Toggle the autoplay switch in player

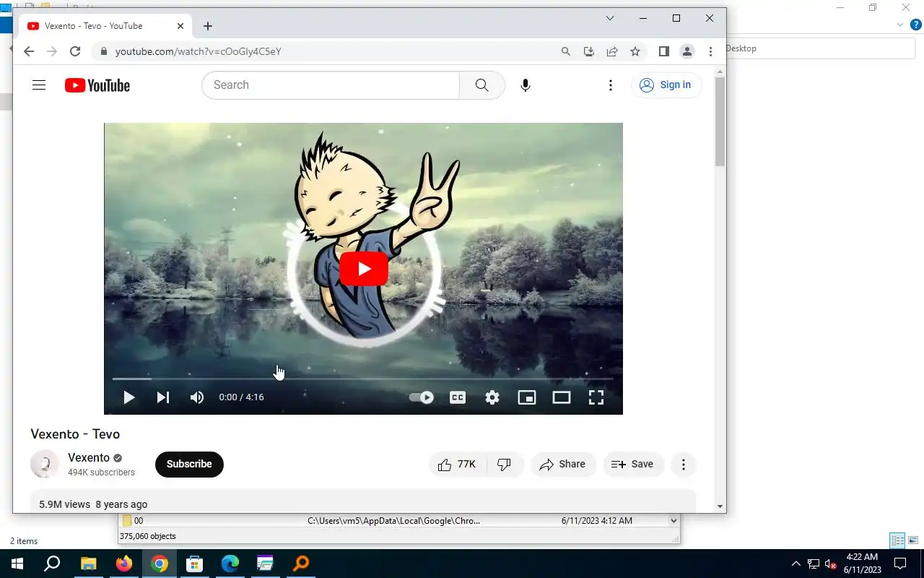[x=422, y=397]
